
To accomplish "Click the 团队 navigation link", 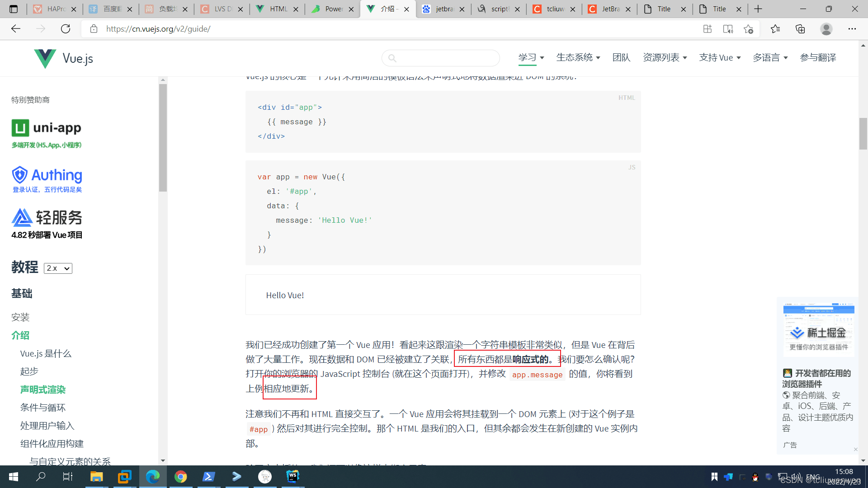I will tap(621, 58).
